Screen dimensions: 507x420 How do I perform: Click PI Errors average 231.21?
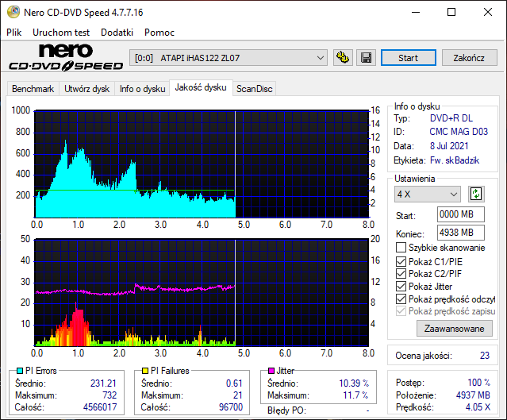[x=103, y=383]
